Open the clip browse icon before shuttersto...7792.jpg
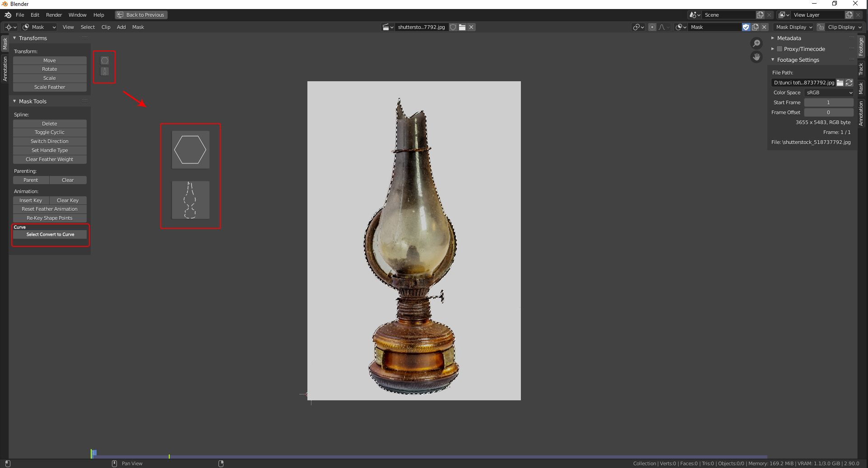Viewport: 868px width, 468px height. click(x=388, y=27)
